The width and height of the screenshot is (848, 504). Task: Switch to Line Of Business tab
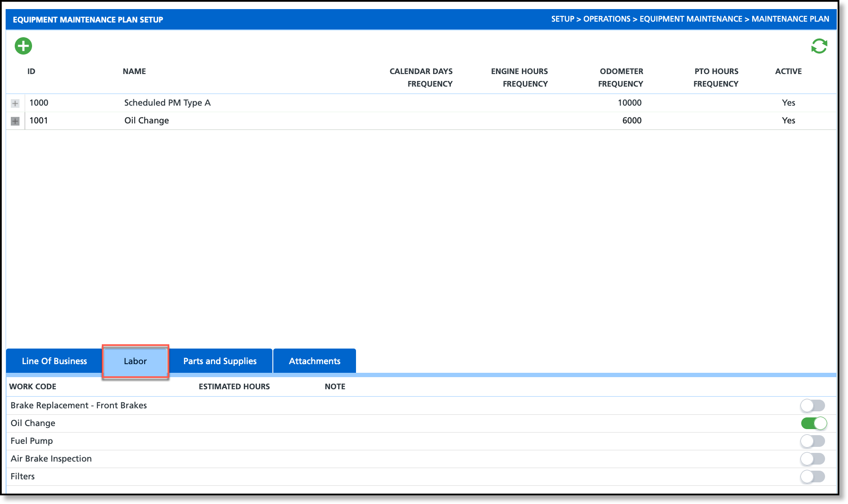pos(54,361)
